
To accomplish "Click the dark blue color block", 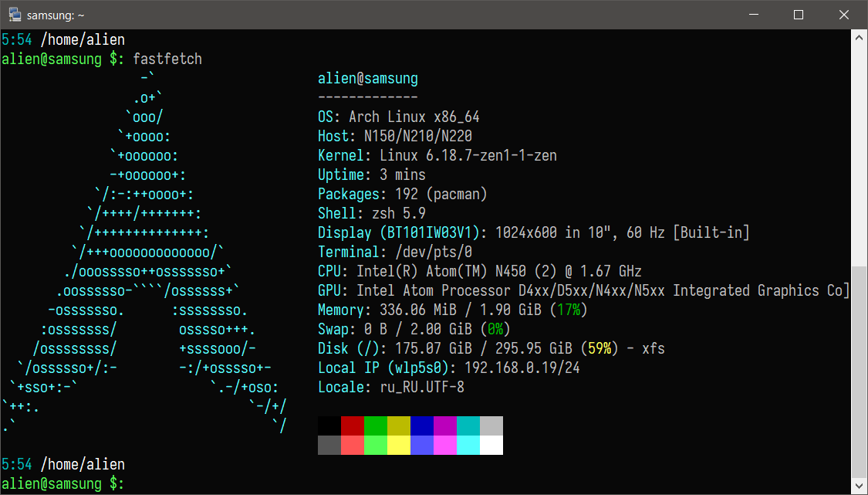I will click(x=422, y=425).
